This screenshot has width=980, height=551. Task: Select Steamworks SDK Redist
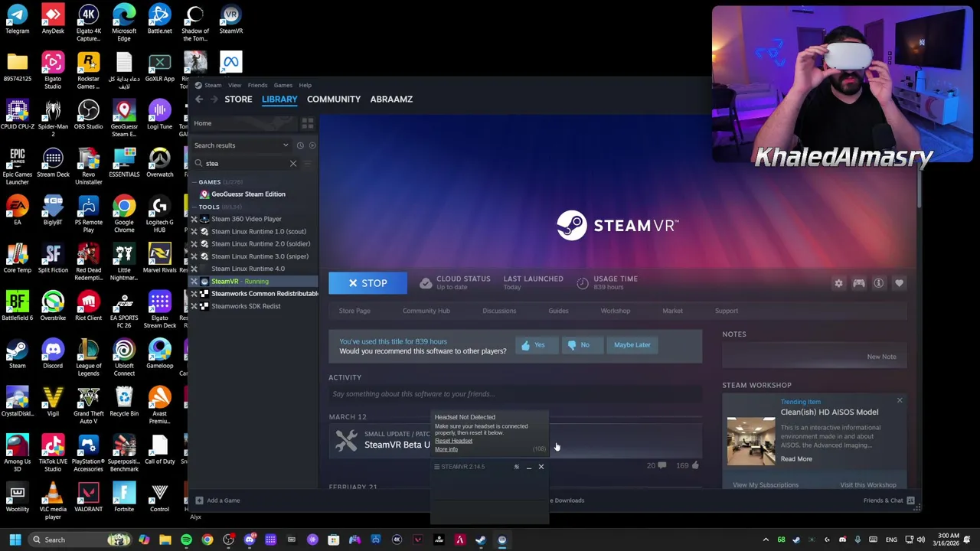pos(246,306)
